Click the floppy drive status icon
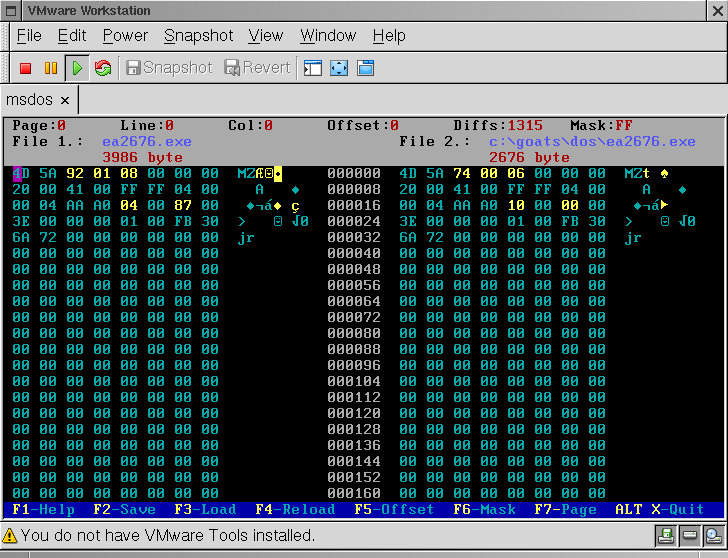Image resolution: width=728 pixels, height=558 pixels. pyautogui.click(x=666, y=536)
